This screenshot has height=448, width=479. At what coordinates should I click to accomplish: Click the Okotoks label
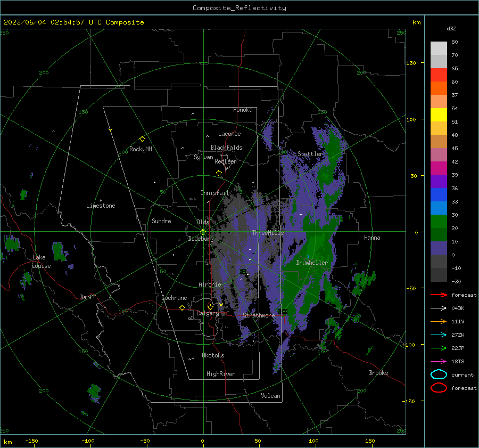tap(213, 355)
